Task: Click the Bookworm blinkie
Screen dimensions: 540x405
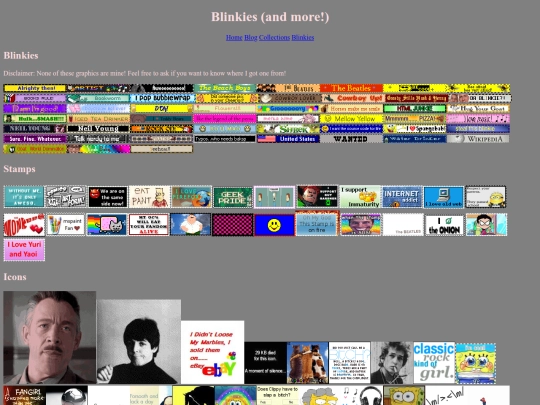Action: point(98,98)
